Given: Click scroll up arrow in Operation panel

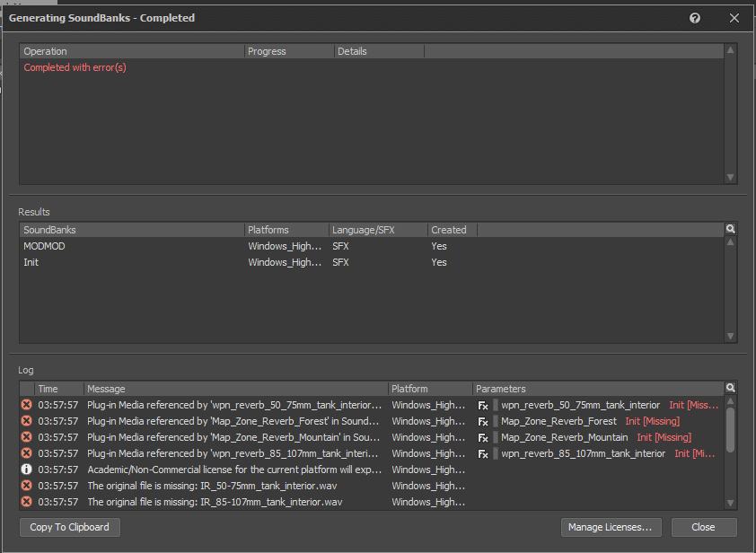Looking at the screenshot, I should [731, 50].
